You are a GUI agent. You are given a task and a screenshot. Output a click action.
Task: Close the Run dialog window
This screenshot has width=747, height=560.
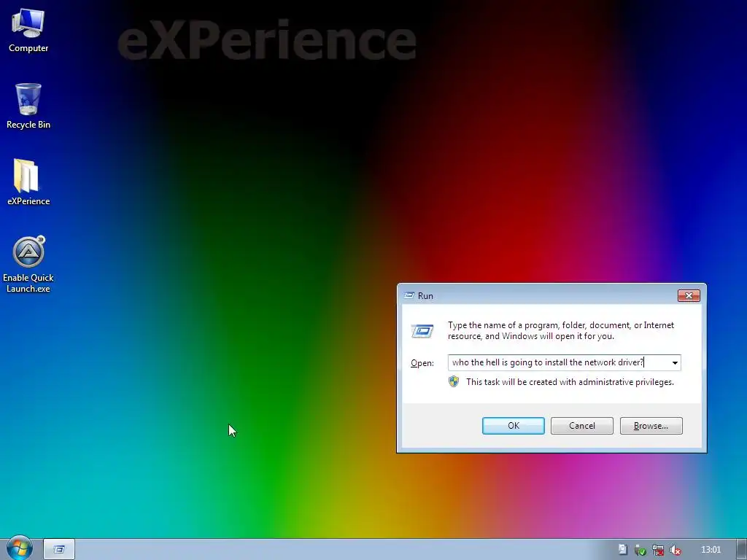[x=689, y=296]
